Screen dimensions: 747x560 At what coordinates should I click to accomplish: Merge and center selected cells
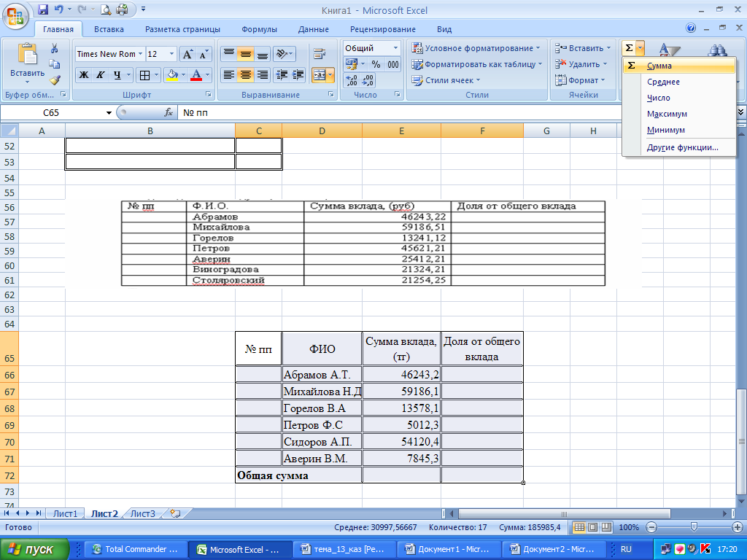tap(320, 75)
